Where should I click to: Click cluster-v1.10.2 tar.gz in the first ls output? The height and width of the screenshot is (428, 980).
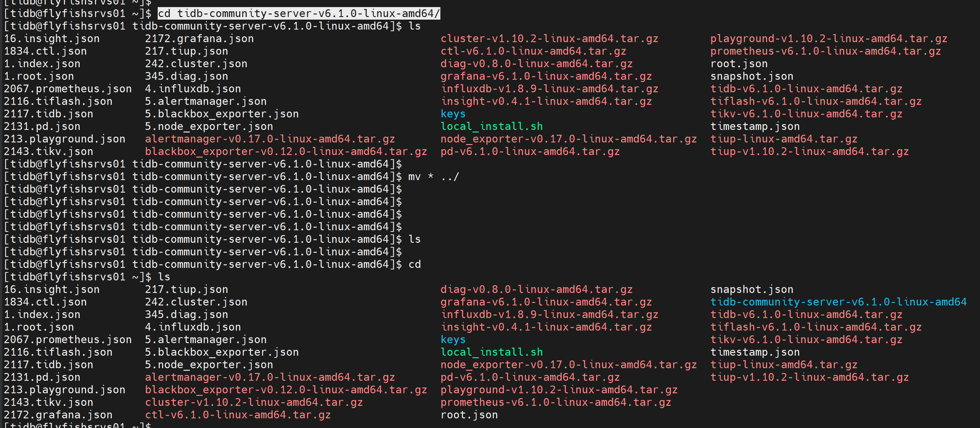tap(549, 39)
